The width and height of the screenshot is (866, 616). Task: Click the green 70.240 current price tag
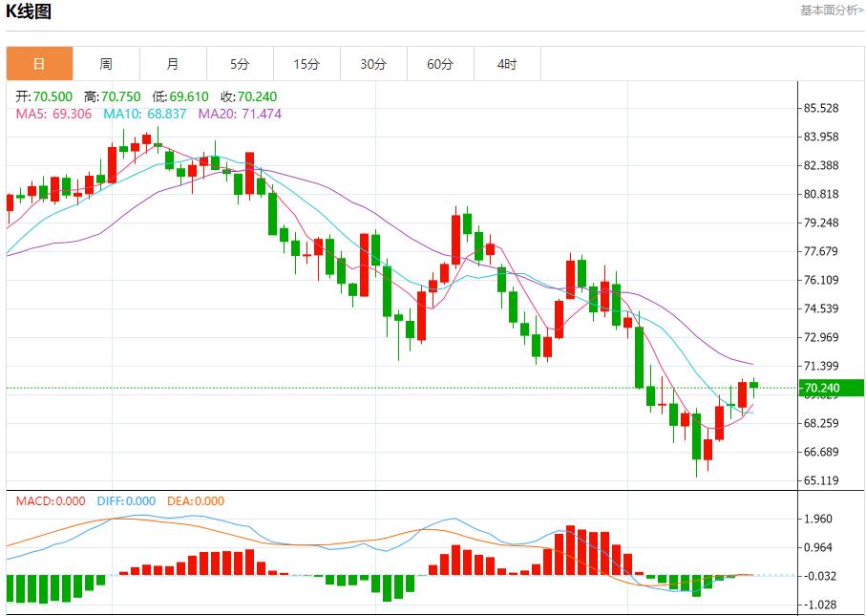[831, 388]
